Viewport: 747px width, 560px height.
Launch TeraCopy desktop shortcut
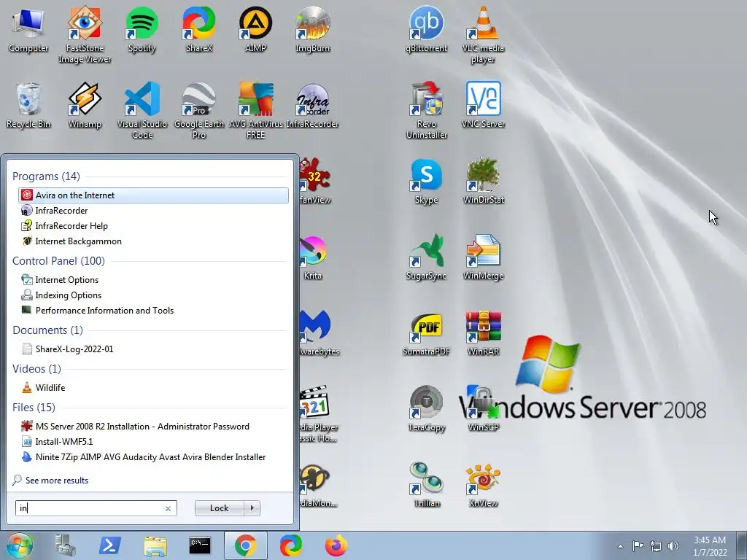tap(426, 410)
